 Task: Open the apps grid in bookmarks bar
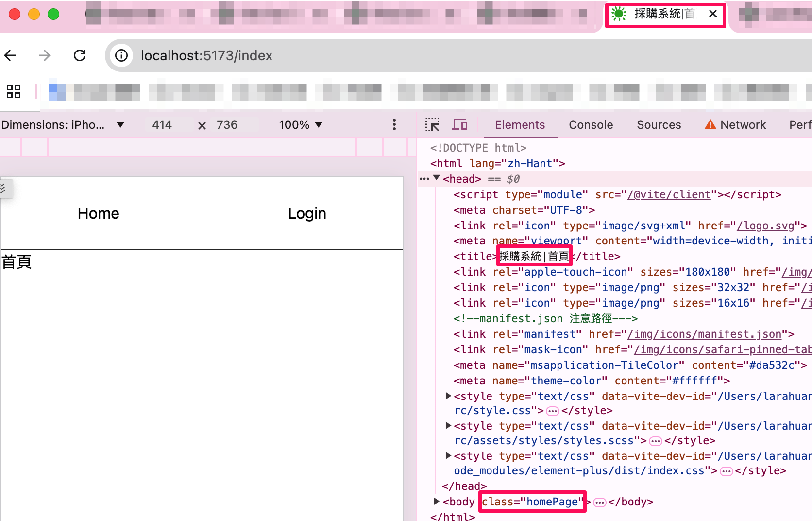[14, 91]
